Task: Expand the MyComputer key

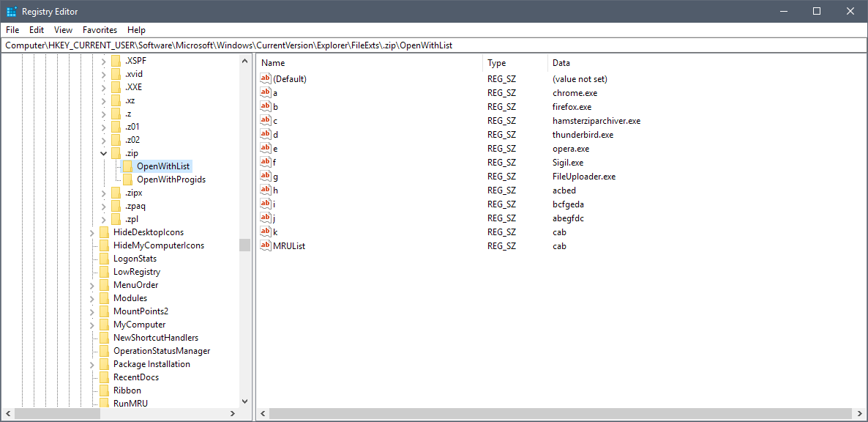Action: point(92,325)
